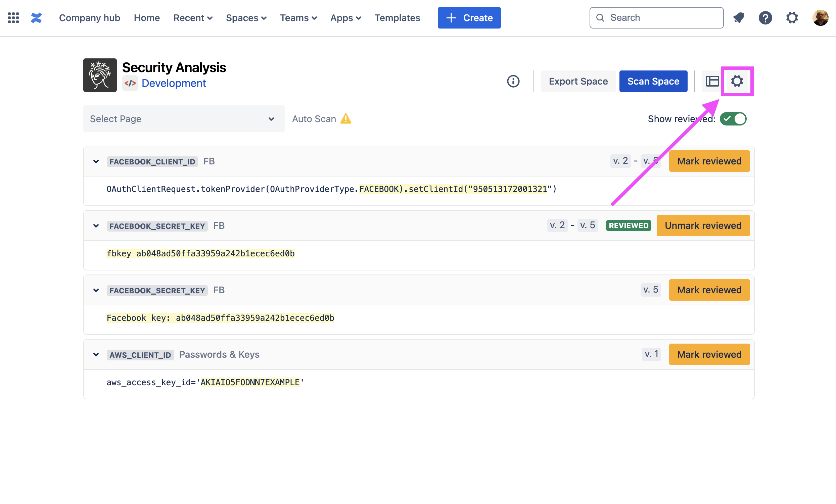Open the app switcher grid icon

[13, 18]
